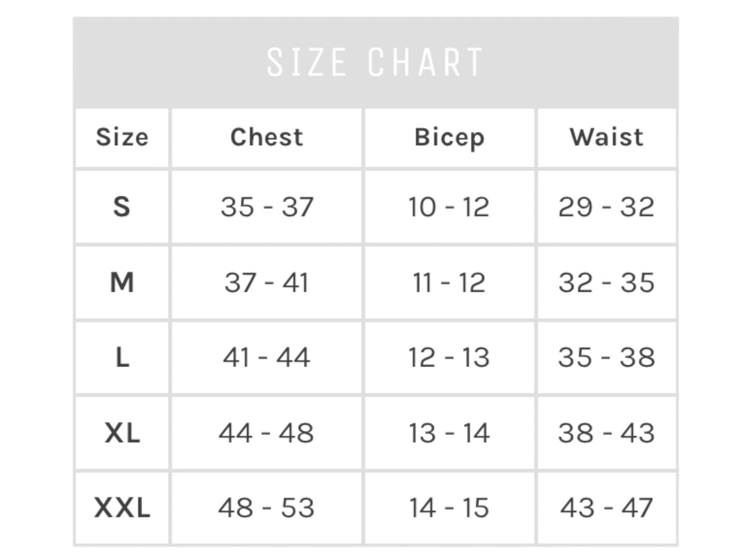Click the XXL size row label
747x560 pixels.
[x=122, y=508]
